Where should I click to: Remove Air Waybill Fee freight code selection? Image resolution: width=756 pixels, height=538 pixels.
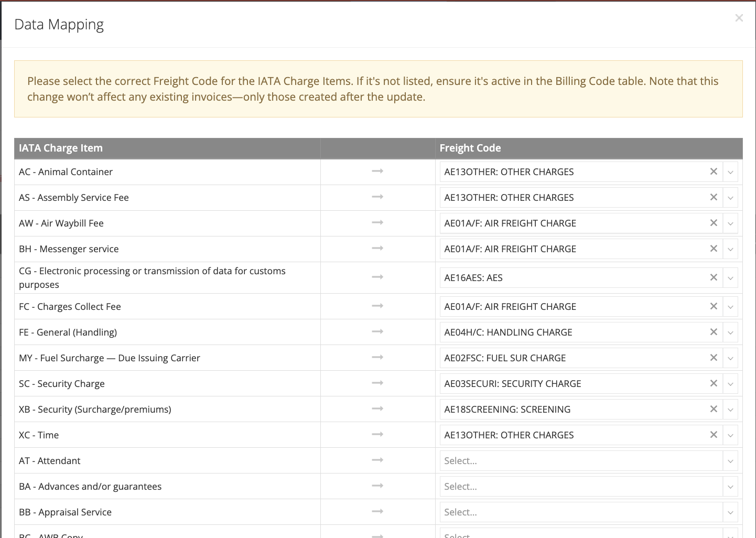point(713,223)
